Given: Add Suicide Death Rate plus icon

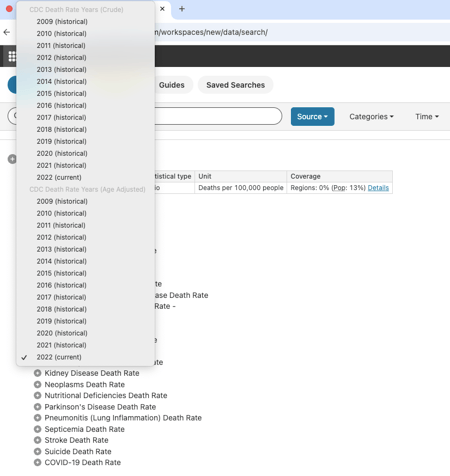Looking at the screenshot, I should [38, 451].
